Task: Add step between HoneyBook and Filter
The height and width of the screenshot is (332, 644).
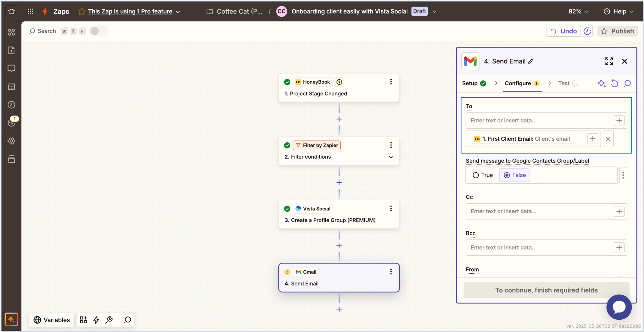Action: [x=339, y=119]
